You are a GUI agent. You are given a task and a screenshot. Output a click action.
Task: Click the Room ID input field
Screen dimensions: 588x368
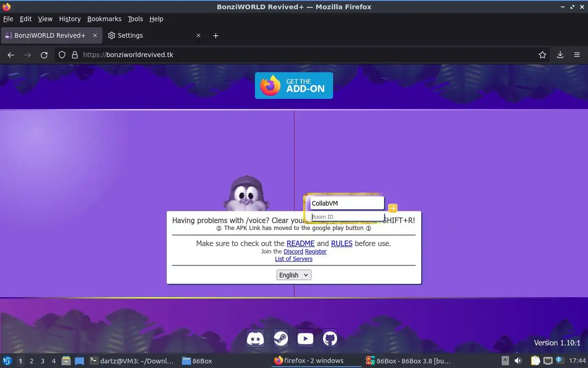point(347,217)
